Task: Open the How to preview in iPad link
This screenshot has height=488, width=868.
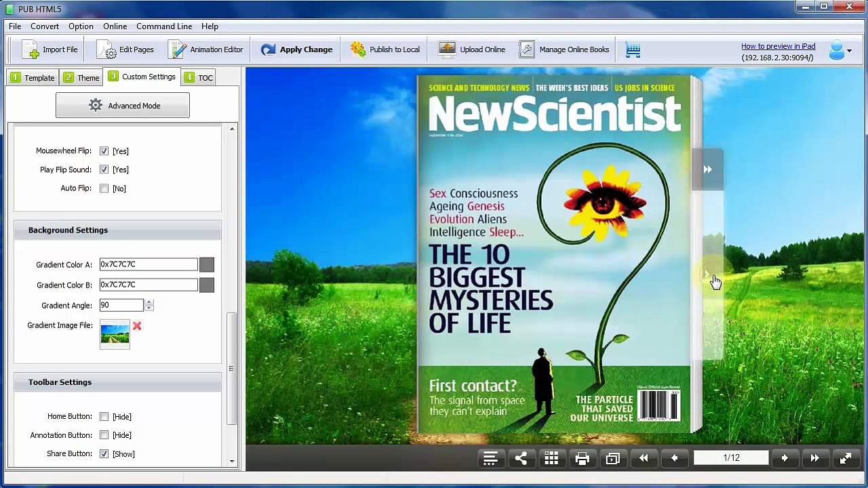Action: tap(778, 47)
